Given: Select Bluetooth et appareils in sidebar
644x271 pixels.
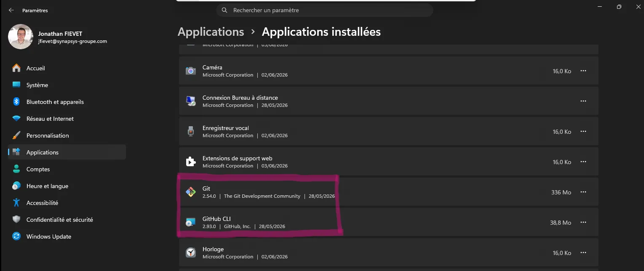Looking at the screenshot, I should pos(67,102).
